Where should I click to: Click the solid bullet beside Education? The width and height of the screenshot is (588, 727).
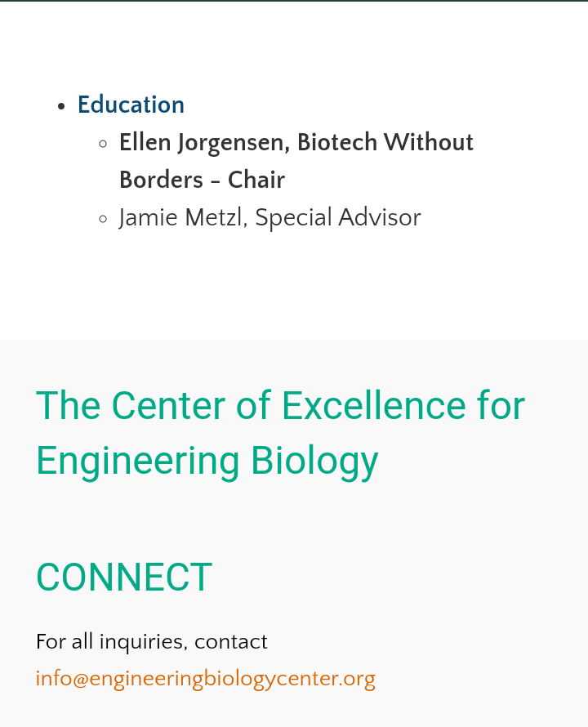(62, 106)
